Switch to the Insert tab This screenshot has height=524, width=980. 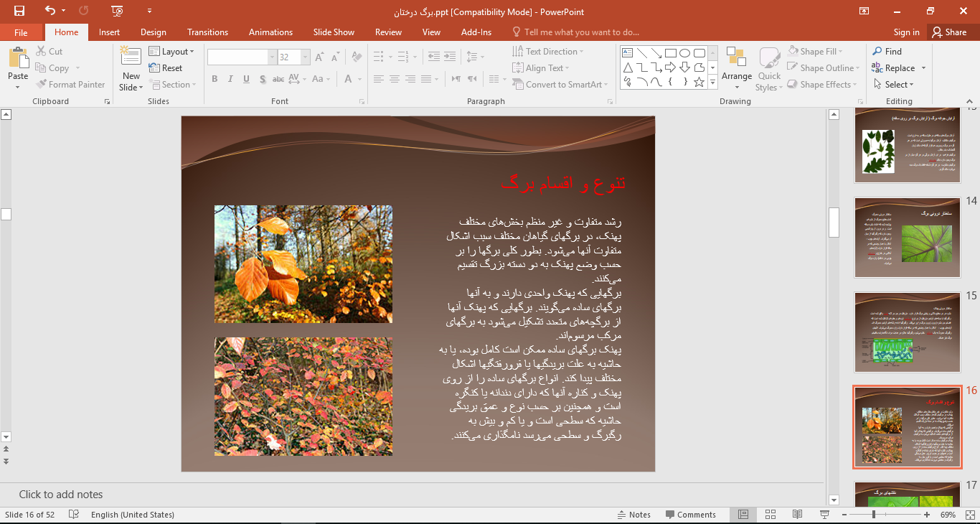tap(110, 32)
